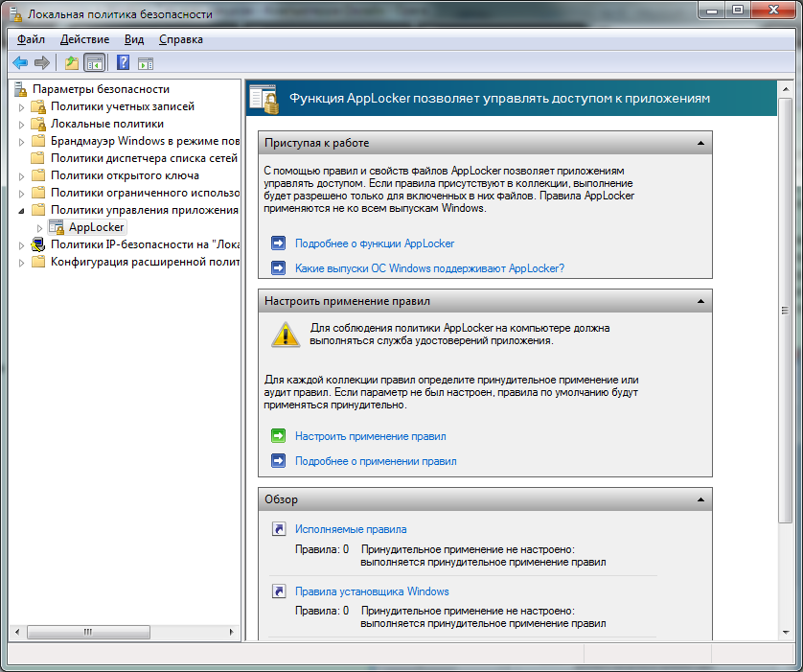Collapse the 'Приступая к работе' section
The image size is (803, 672).
point(700,143)
